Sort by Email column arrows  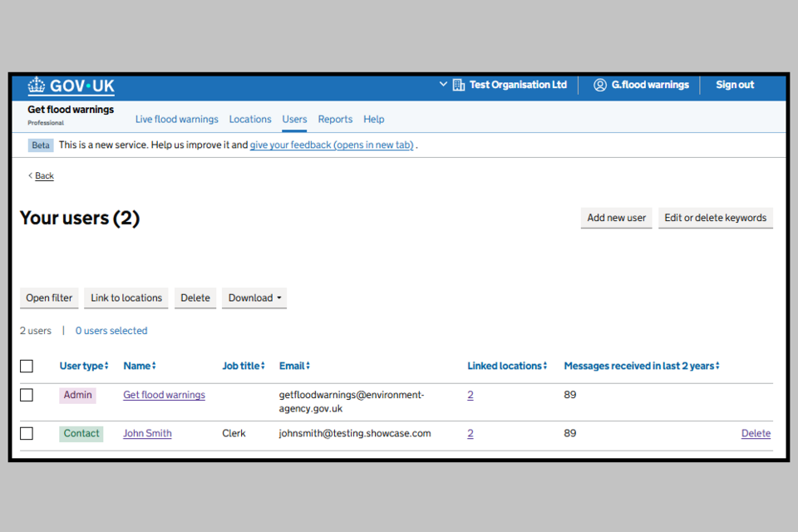tap(308, 367)
